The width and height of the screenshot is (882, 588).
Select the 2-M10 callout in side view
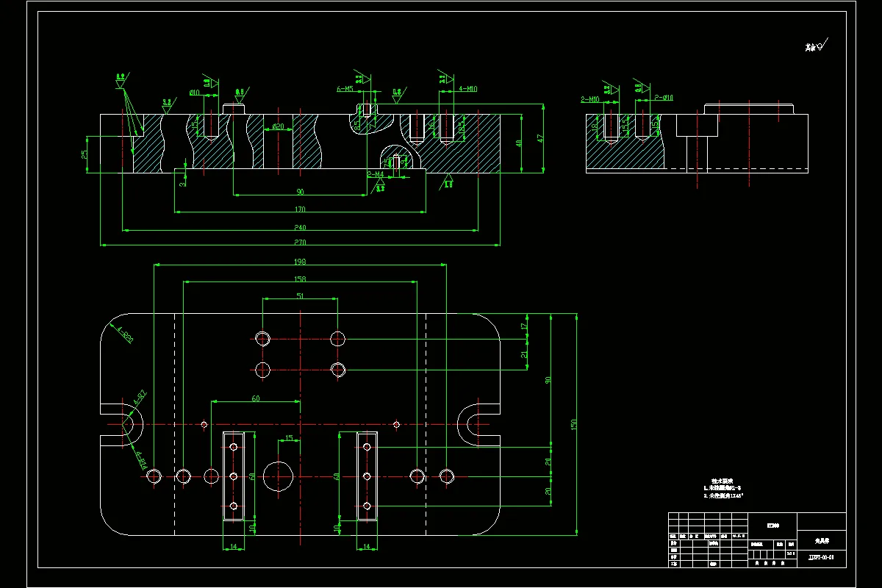pos(590,98)
